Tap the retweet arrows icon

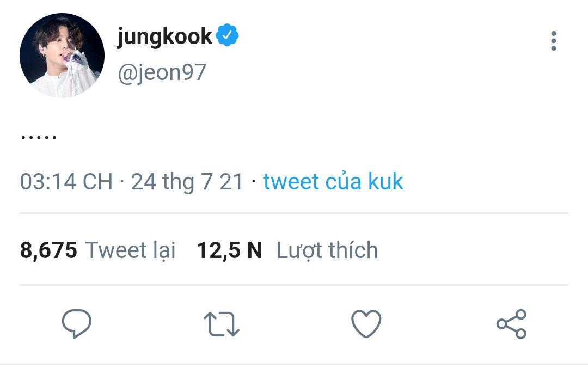(221, 324)
